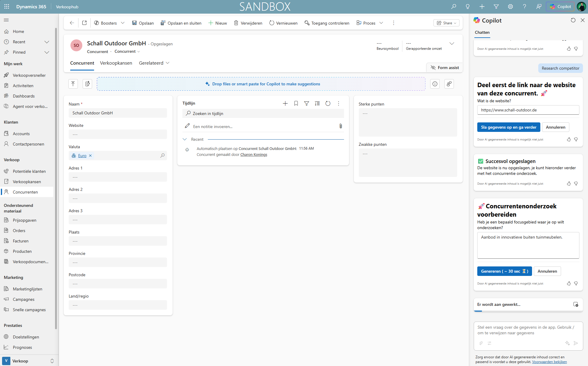Open the Charon Konings link
The width and height of the screenshot is (588, 366).
click(x=253, y=155)
